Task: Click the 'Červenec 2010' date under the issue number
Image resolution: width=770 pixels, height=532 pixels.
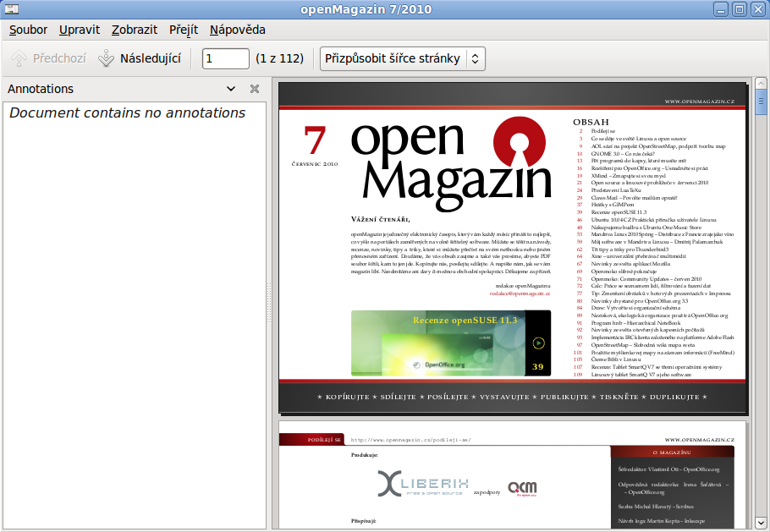Action: [315, 164]
